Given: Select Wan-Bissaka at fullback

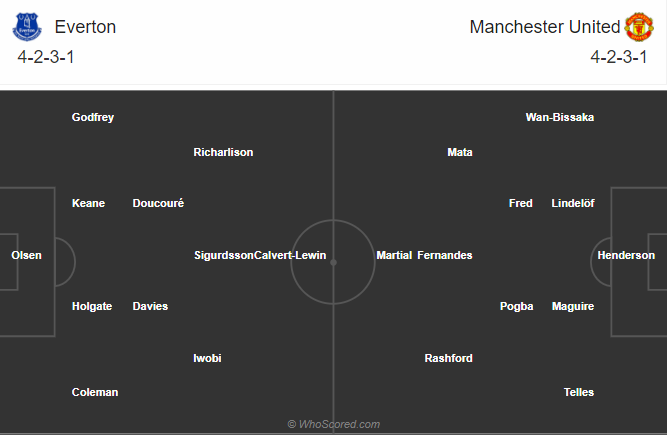Looking at the screenshot, I should [x=560, y=117].
